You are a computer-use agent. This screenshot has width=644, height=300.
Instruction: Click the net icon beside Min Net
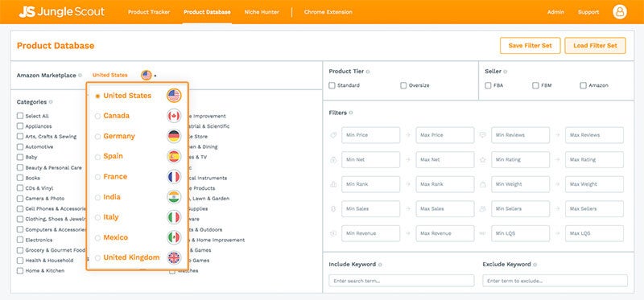click(x=333, y=159)
